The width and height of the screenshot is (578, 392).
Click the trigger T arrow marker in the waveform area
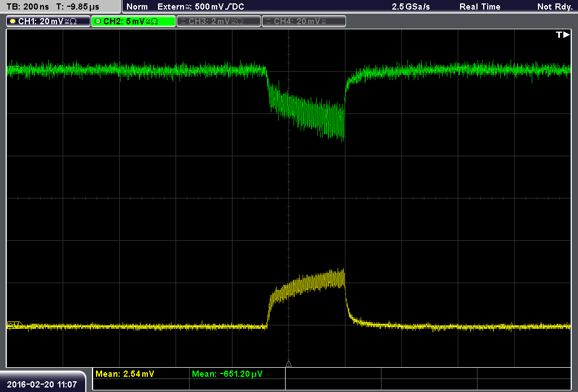563,34
